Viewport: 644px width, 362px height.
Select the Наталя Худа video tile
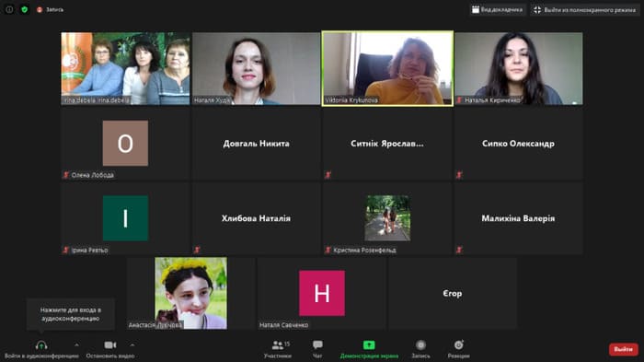[257, 68]
